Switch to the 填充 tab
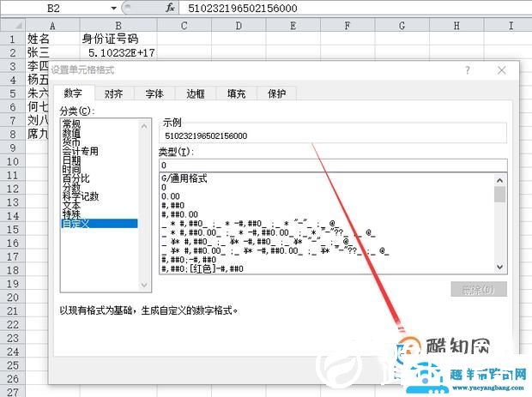This screenshot has width=532, height=397. point(236,93)
